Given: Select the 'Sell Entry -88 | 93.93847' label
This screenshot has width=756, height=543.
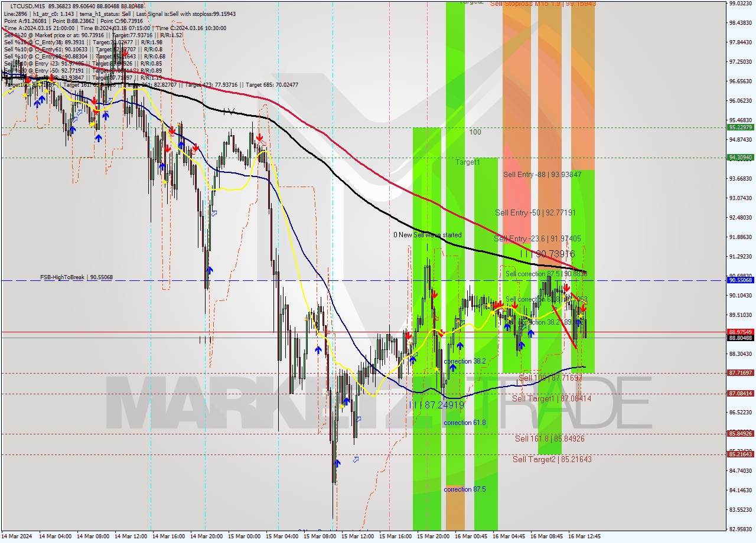Looking at the screenshot, I should (542, 175).
